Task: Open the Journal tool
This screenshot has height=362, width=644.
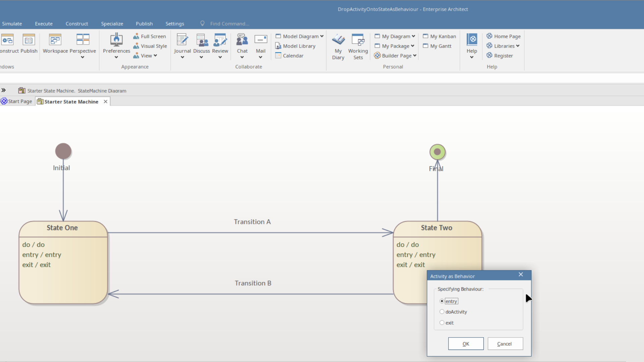Action: click(x=182, y=45)
